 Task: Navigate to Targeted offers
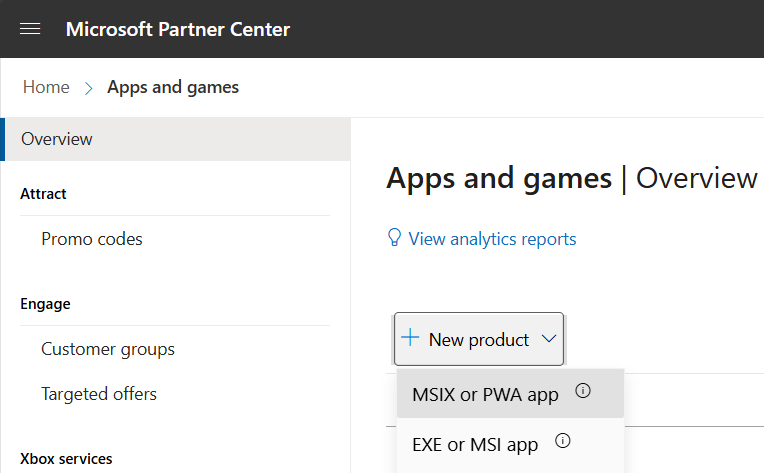coord(99,394)
